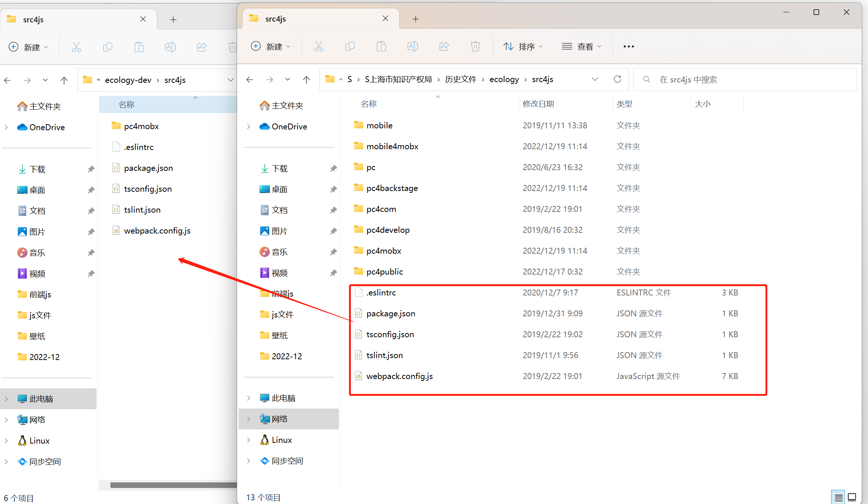The height and width of the screenshot is (504, 868).
Task: Click Delete trash icon in right window toolbar
Action: pos(475,47)
